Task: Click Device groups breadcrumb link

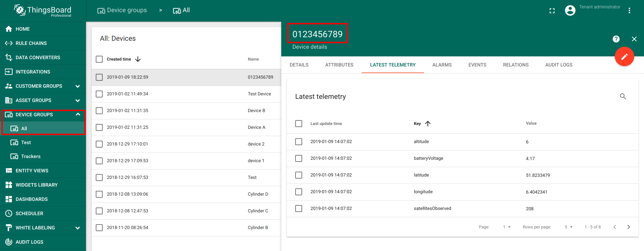Action: (x=122, y=10)
